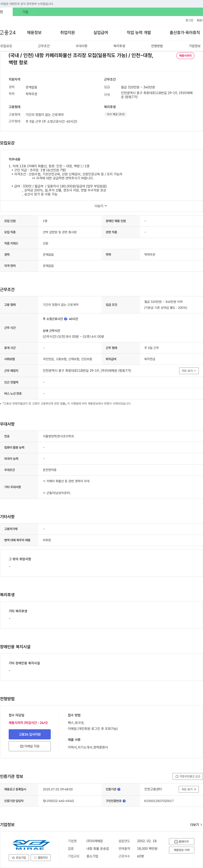The image size is (203, 868).
Task: Open the 출산휴가·육아휴직 menu
Action: click(184, 33)
